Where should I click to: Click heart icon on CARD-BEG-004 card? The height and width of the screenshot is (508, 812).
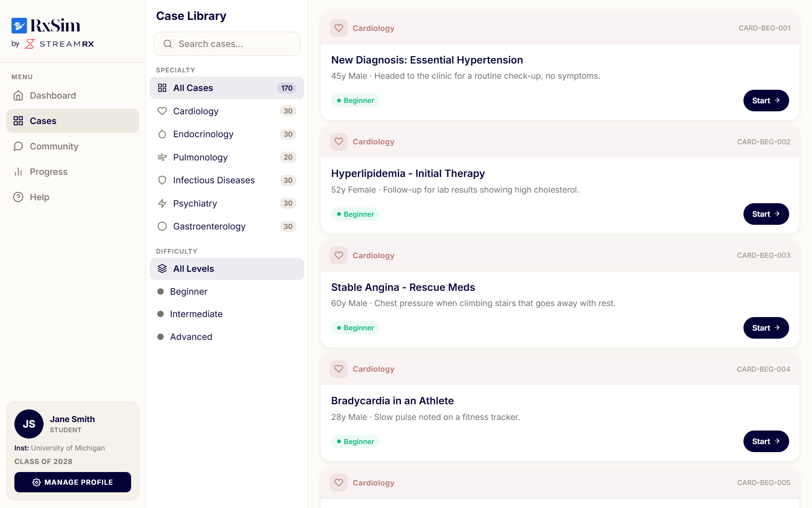pyautogui.click(x=339, y=369)
